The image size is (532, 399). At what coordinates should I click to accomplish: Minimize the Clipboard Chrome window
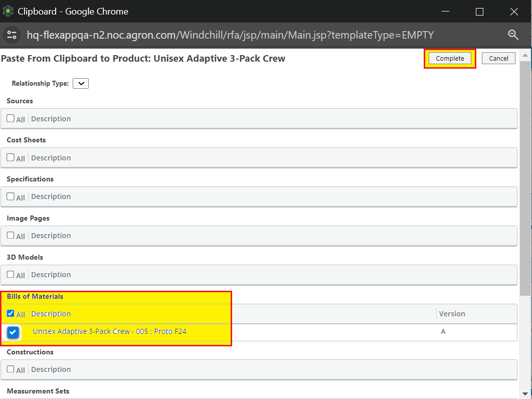445,12
